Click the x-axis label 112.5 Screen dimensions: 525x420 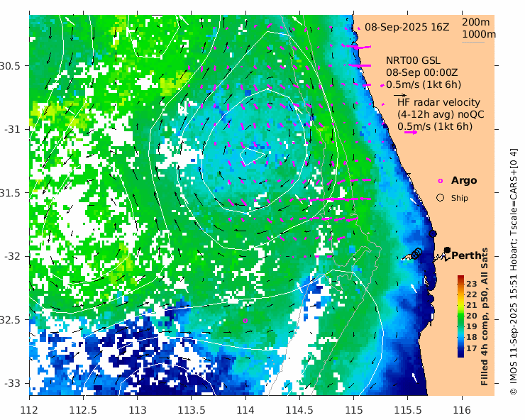point(83,410)
